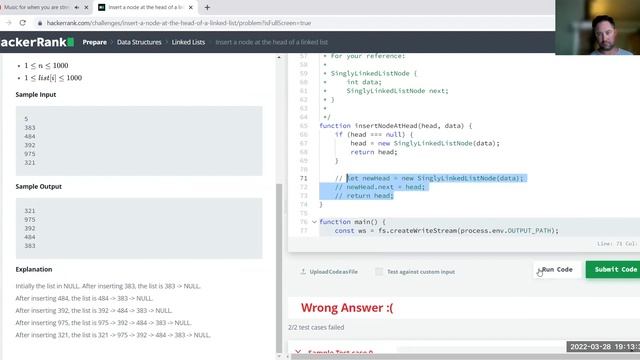Click line number 71 in the gutter
Screen dimensions: 640x360
[x=303, y=178]
